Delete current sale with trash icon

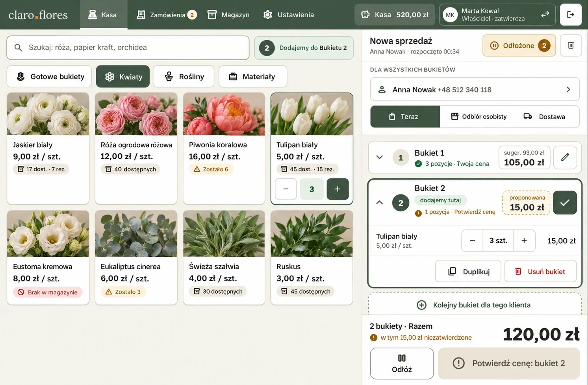[571, 45]
